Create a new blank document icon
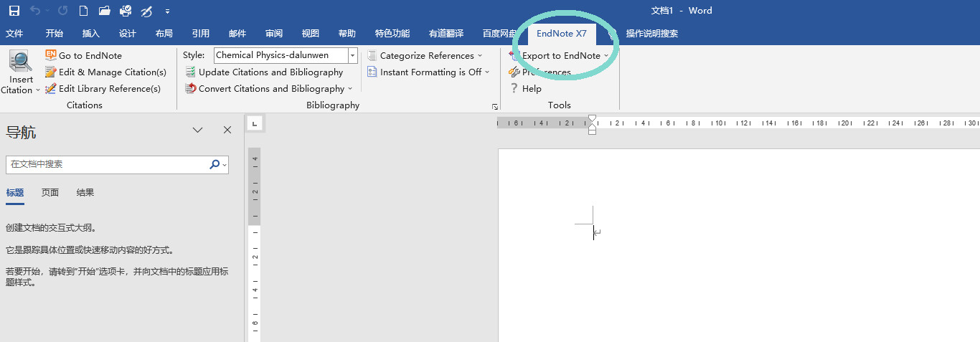The image size is (980, 342). click(x=84, y=11)
